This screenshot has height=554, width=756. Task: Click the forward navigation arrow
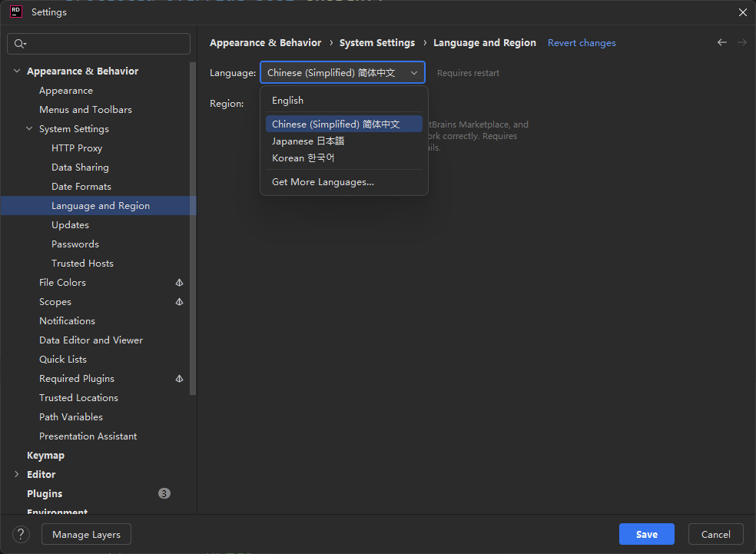point(741,42)
